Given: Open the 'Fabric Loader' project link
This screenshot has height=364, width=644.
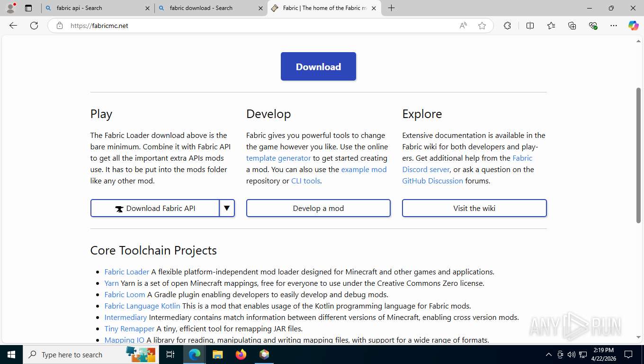Looking at the screenshot, I should click(127, 272).
